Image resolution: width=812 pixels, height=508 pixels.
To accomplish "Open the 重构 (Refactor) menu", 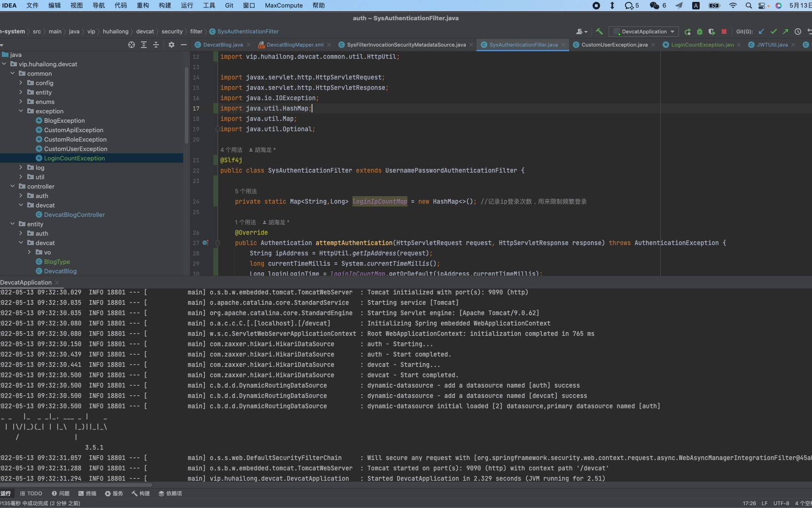I will [x=143, y=5].
